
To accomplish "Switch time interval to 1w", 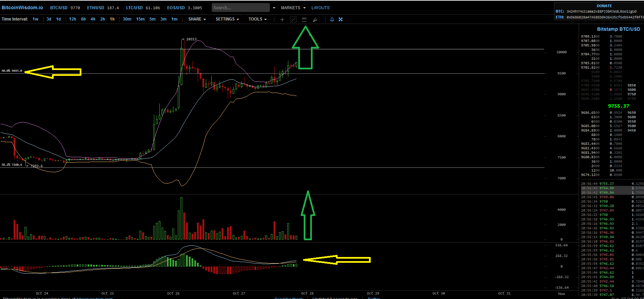I will pos(35,19).
